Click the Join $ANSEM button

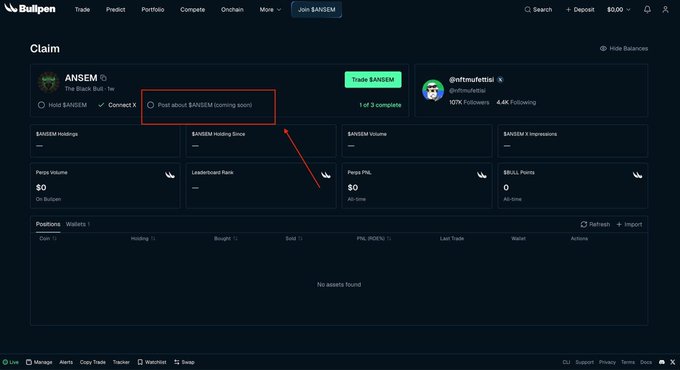pos(316,10)
